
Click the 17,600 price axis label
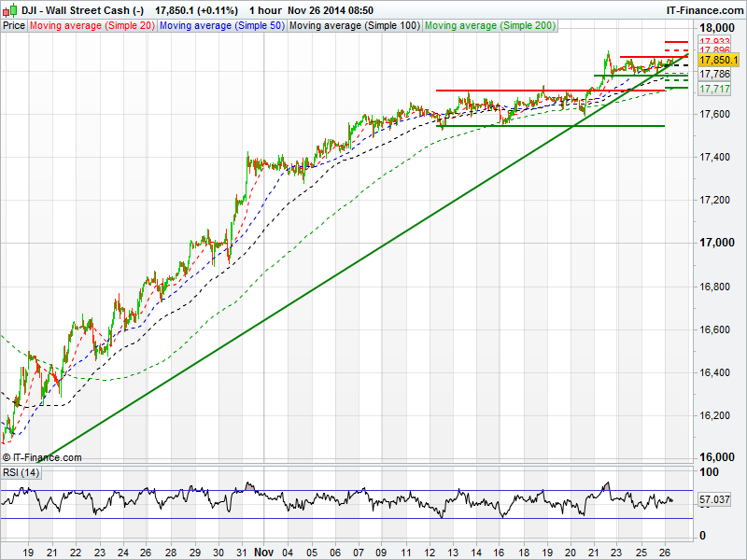pos(714,114)
